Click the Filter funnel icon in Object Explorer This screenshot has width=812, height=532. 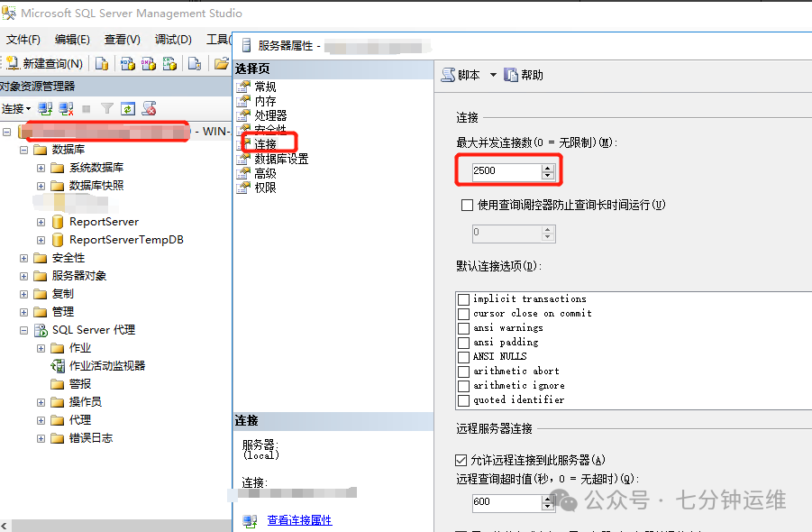[107, 108]
